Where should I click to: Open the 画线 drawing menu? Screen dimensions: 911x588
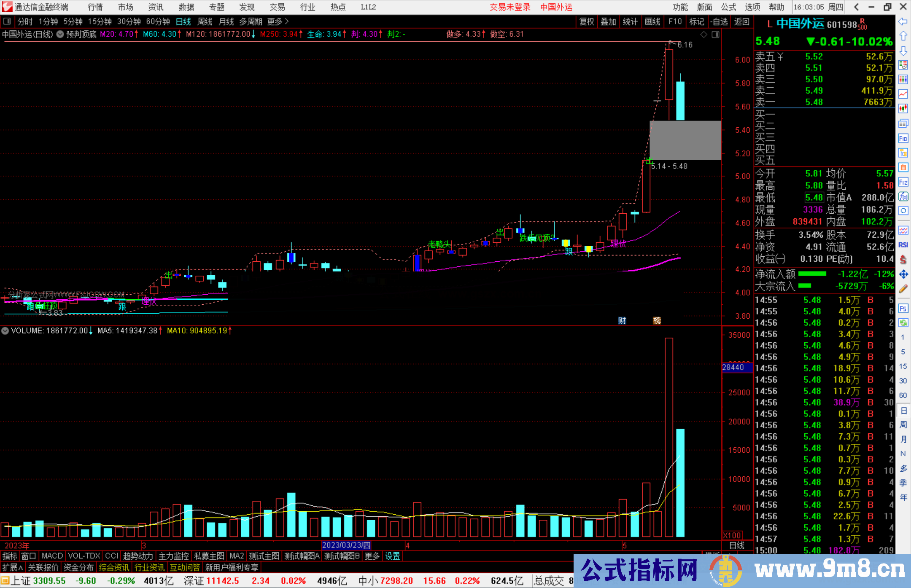coord(652,21)
